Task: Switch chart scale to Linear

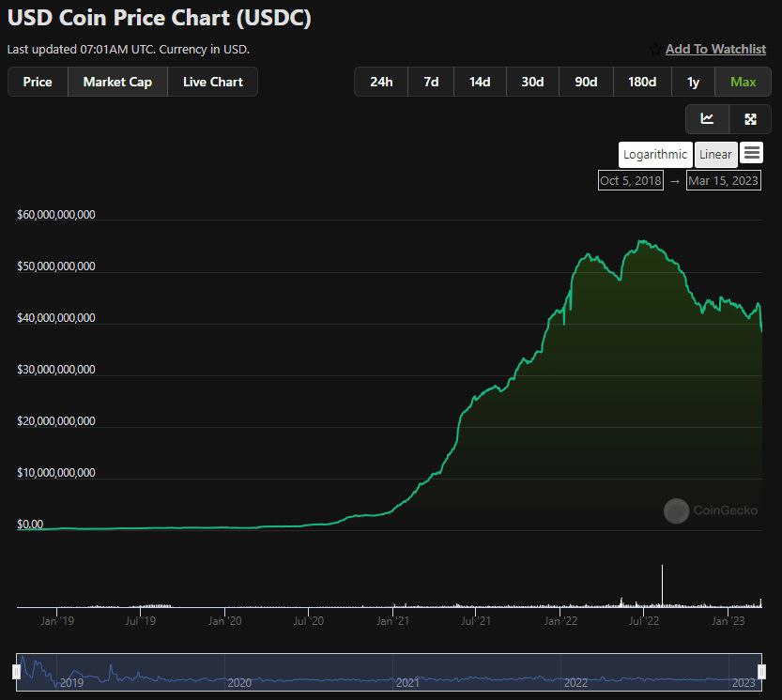Action: (x=715, y=155)
